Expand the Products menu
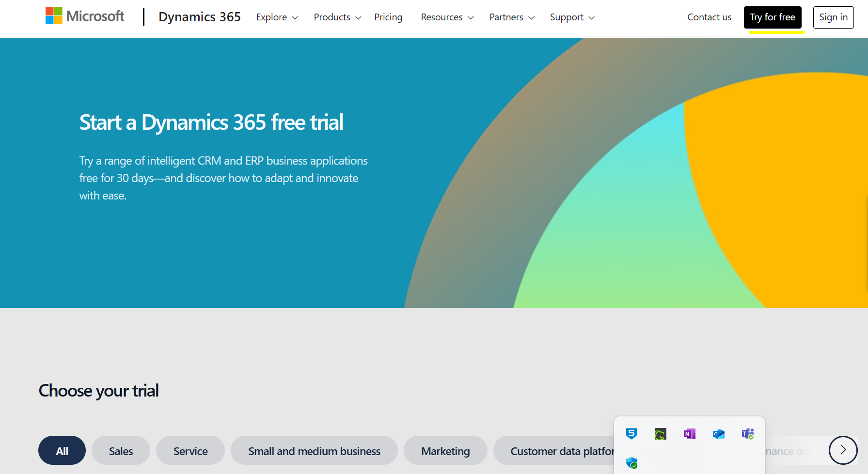 [337, 17]
